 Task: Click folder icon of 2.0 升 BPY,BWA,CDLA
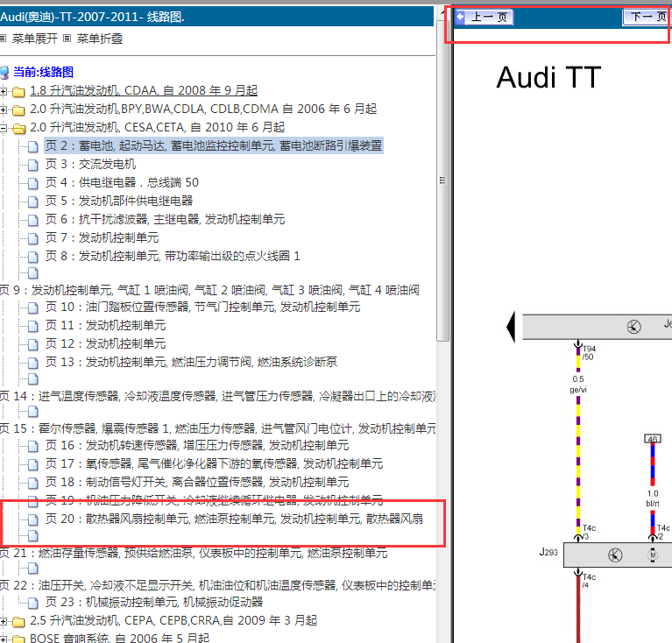18,110
